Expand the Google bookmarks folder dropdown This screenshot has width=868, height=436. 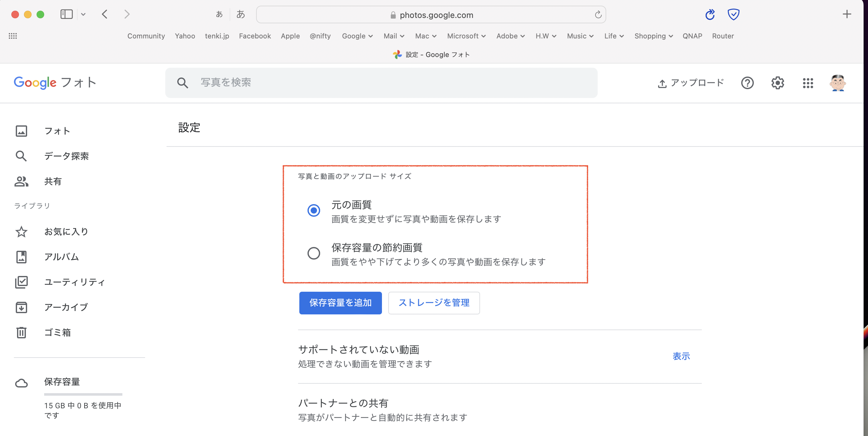[357, 36]
